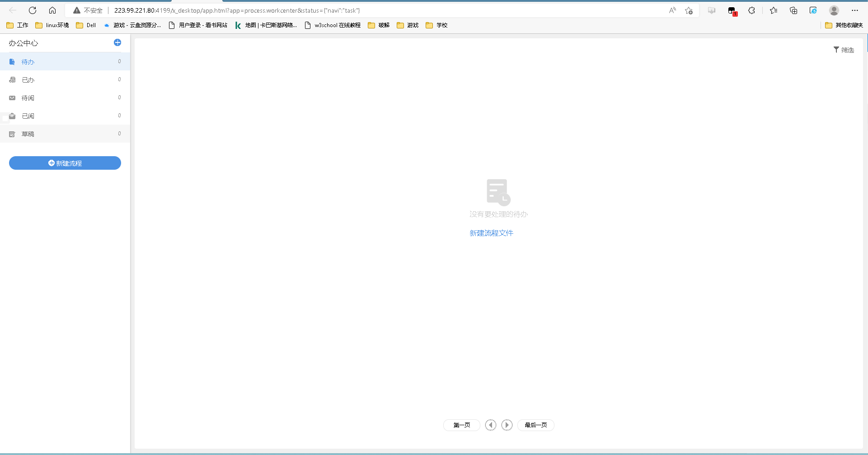
Task: Open the 草稿 drafts section
Action: 28,134
